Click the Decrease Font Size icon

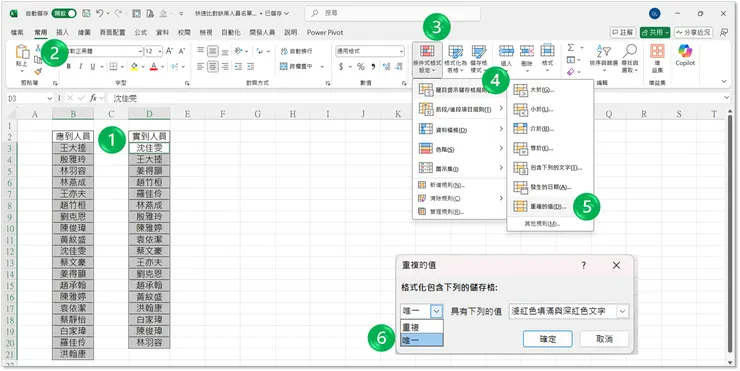[182, 51]
